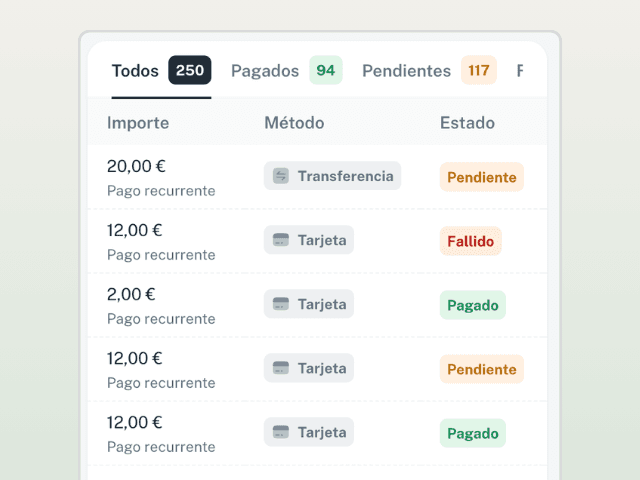Open the partially visible tab after Pendientes
Screen dimensions: 640x480
(520, 71)
